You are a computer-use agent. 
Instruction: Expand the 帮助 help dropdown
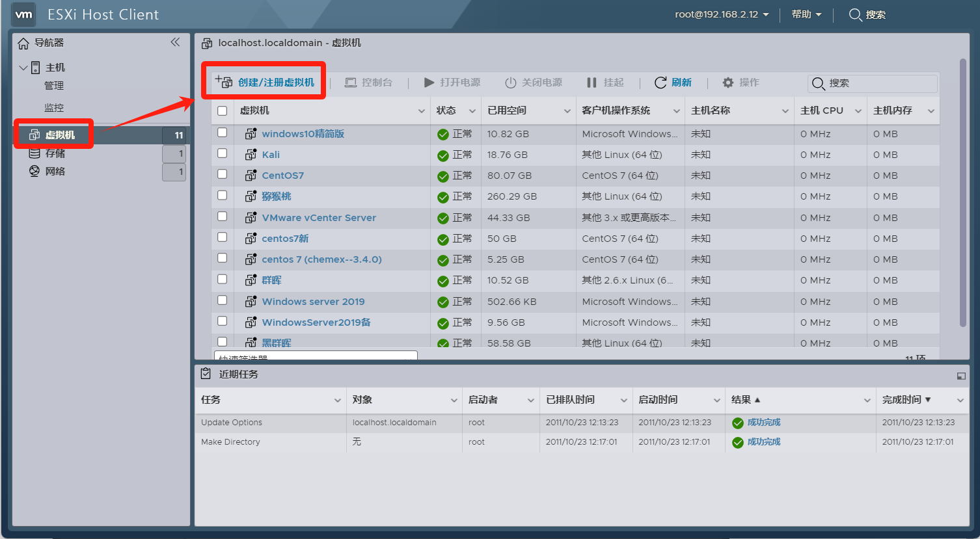point(806,14)
